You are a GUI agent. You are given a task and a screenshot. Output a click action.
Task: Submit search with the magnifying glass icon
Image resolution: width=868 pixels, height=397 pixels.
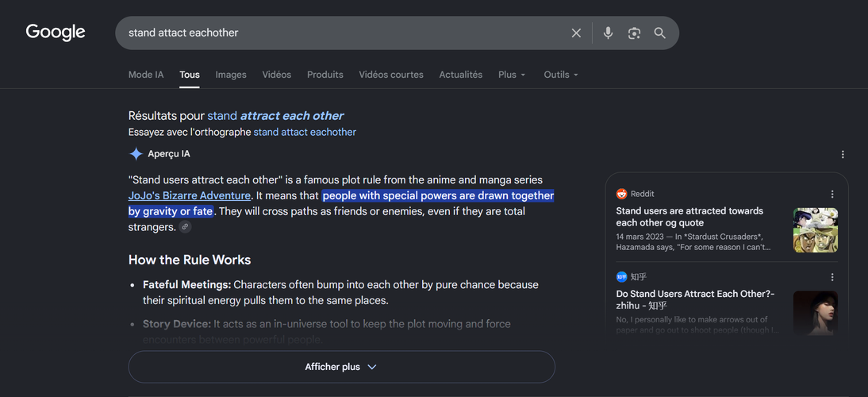659,33
